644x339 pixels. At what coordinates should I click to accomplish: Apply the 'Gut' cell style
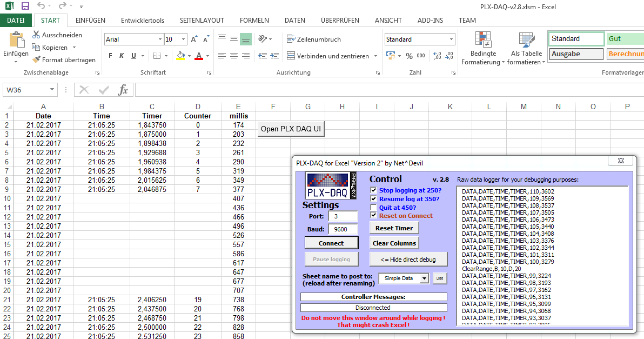pyautogui.click(x=625, y=38)
